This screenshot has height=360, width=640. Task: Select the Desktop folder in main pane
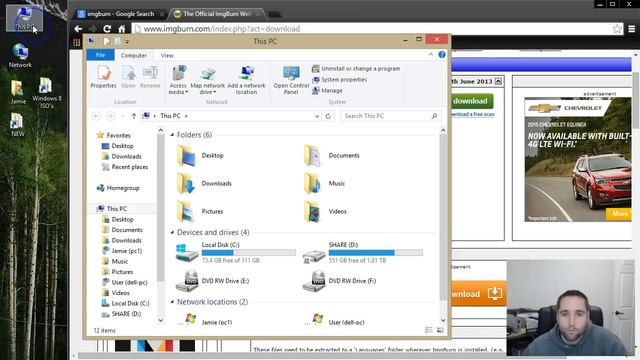[x=201, y=156]
